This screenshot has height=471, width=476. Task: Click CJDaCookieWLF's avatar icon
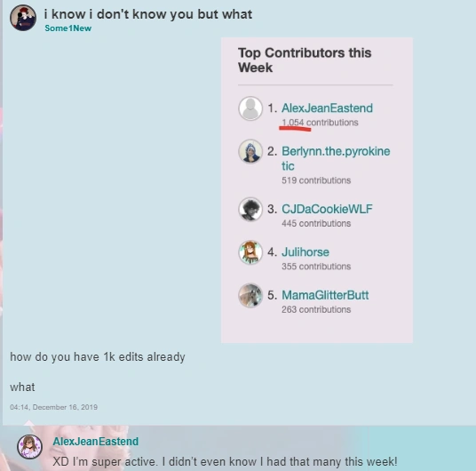point(250,209)
